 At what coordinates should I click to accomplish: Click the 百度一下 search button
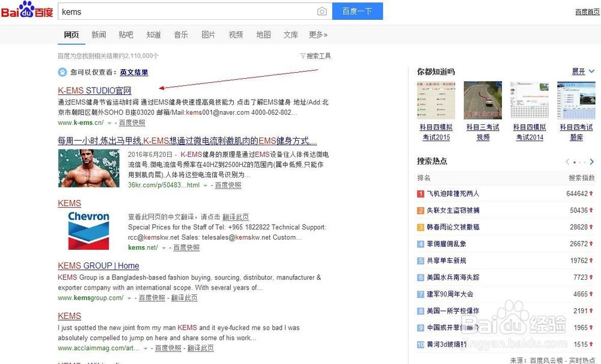(x=357, y=11)
